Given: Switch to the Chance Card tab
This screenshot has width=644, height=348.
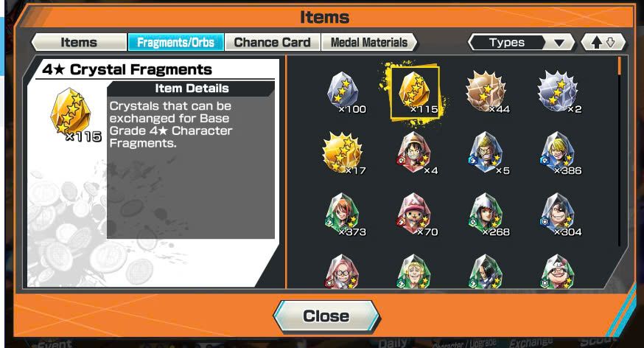Looking at the screenshot, I should (273, 42).
